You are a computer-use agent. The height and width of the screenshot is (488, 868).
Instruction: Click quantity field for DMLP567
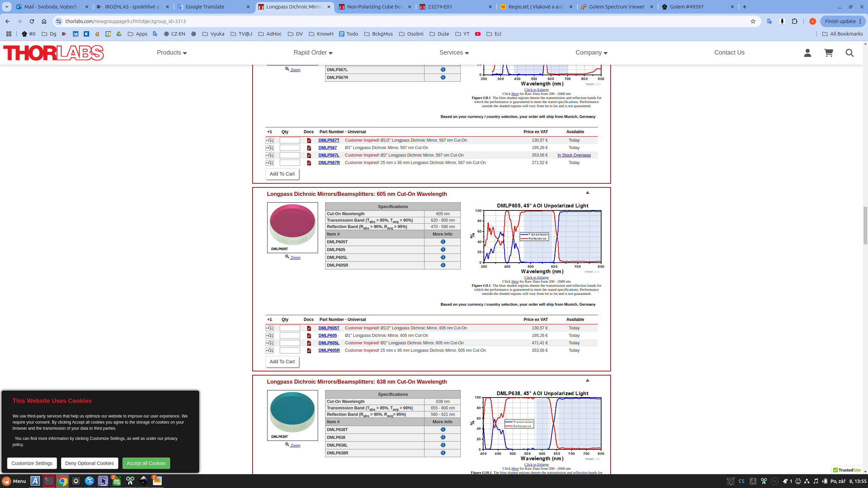[290, 148]
